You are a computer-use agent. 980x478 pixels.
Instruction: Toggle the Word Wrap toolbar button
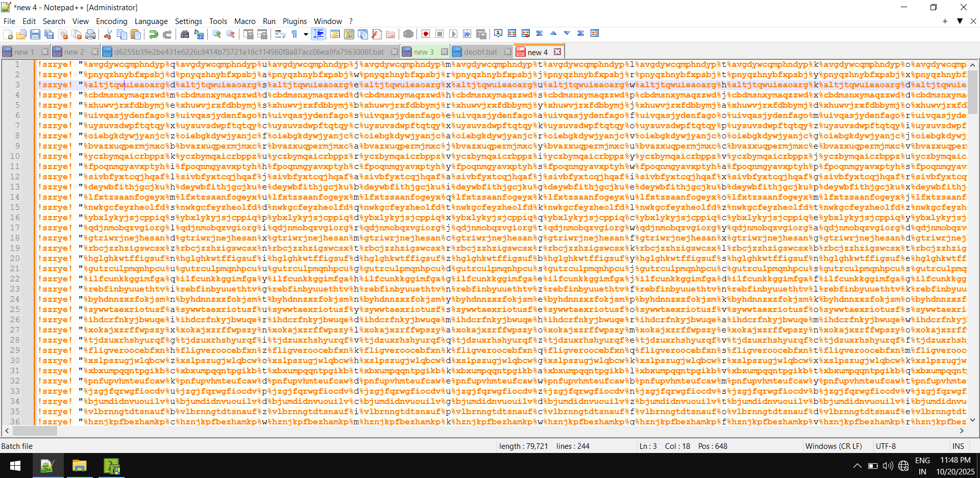point(280,34)
